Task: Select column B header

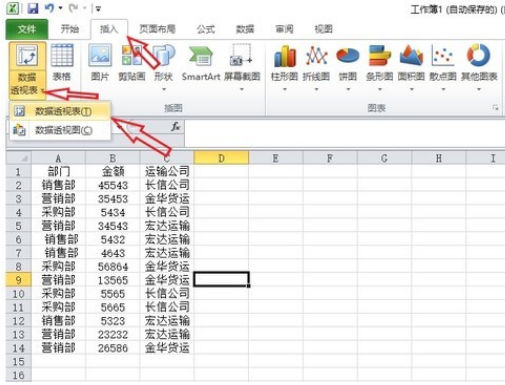Action: tap(113, 158)
